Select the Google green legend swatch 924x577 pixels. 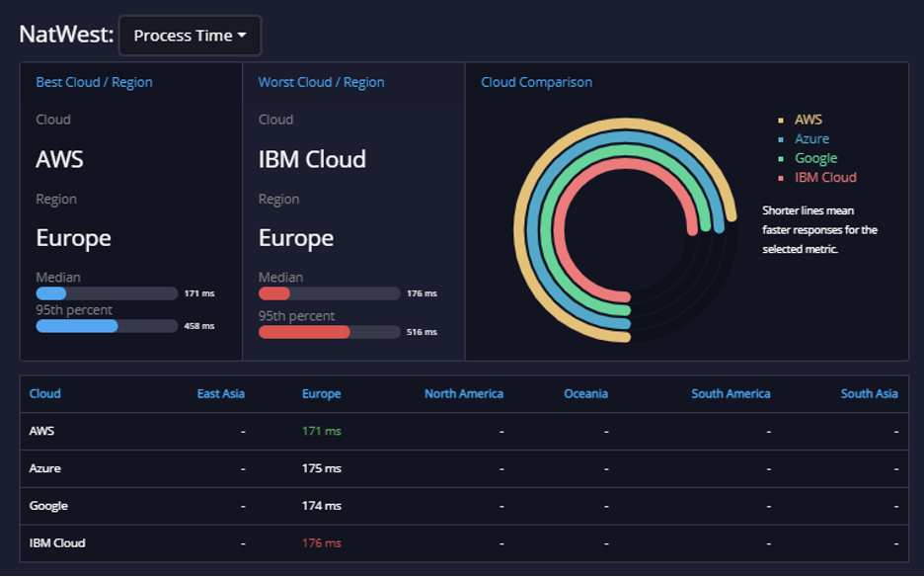click(781, 159)
